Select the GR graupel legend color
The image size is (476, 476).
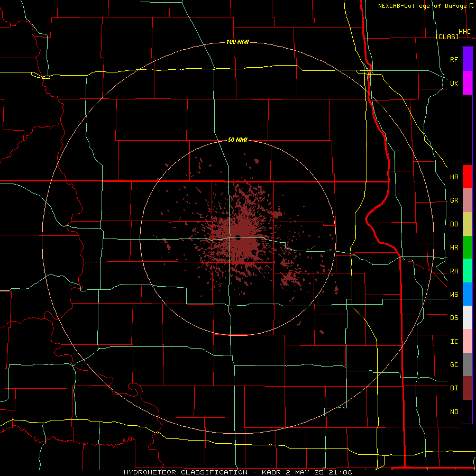click(x=467, y=200)
